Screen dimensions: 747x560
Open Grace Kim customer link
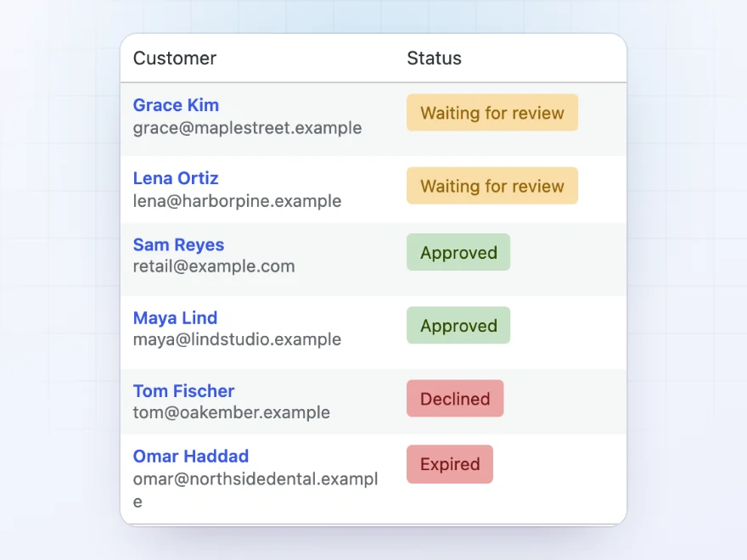[x=176, y=105]
